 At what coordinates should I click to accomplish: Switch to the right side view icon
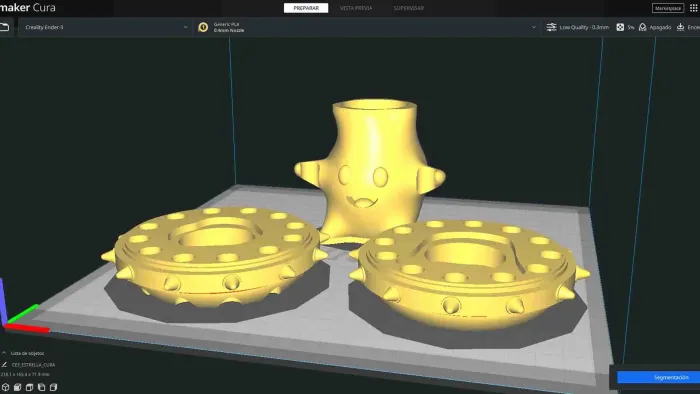tap(54, 387)
